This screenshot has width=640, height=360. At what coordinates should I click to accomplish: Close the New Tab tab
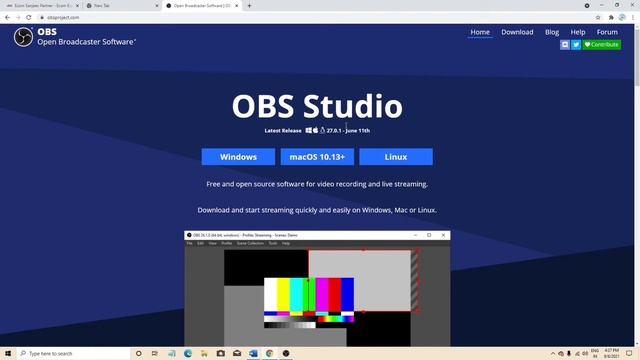coord(157,6)
